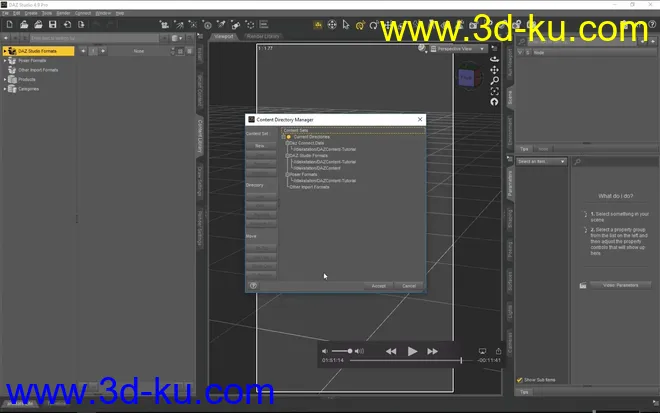The image size is (660, 413).
Task: Expand the Products tree item
Action: (5, 79)
